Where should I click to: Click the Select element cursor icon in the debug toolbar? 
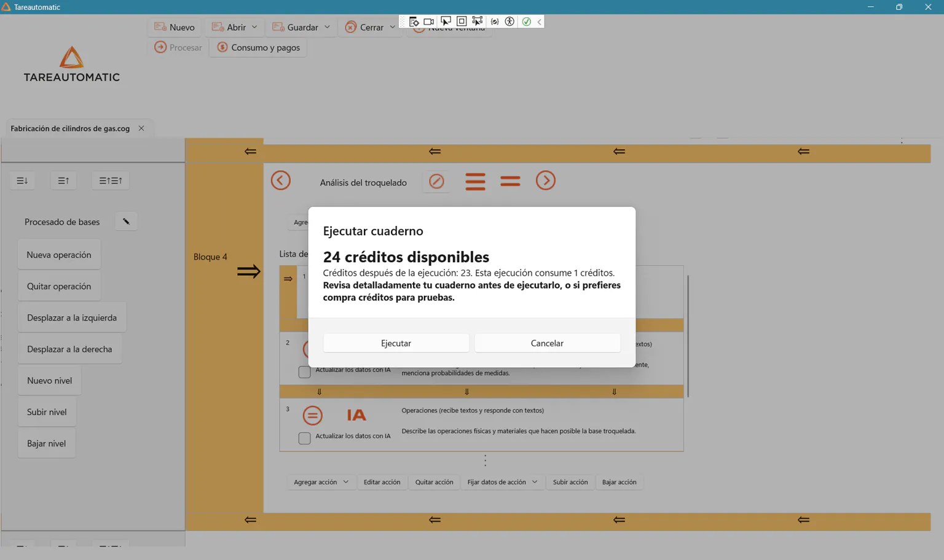point(446,21)
